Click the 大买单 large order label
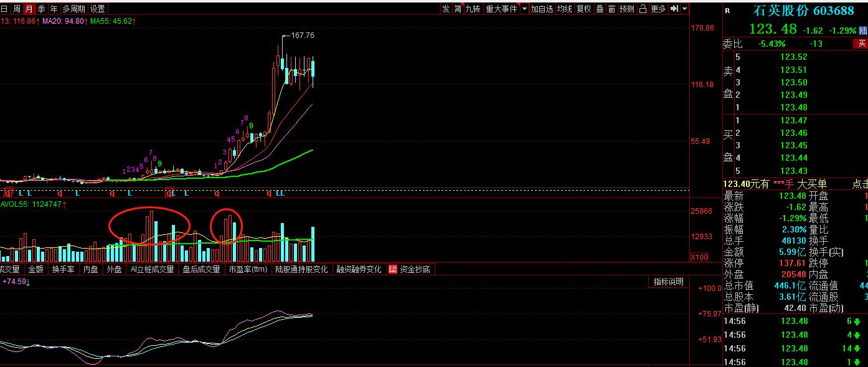This screenshot has height=367, width=868. (813, 184)
